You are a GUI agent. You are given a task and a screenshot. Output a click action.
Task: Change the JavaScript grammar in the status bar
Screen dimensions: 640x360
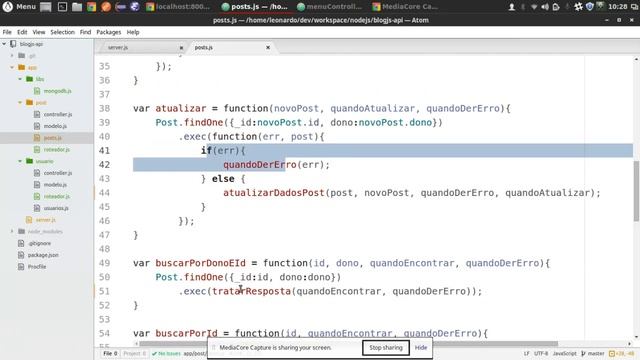click(564, 353)
